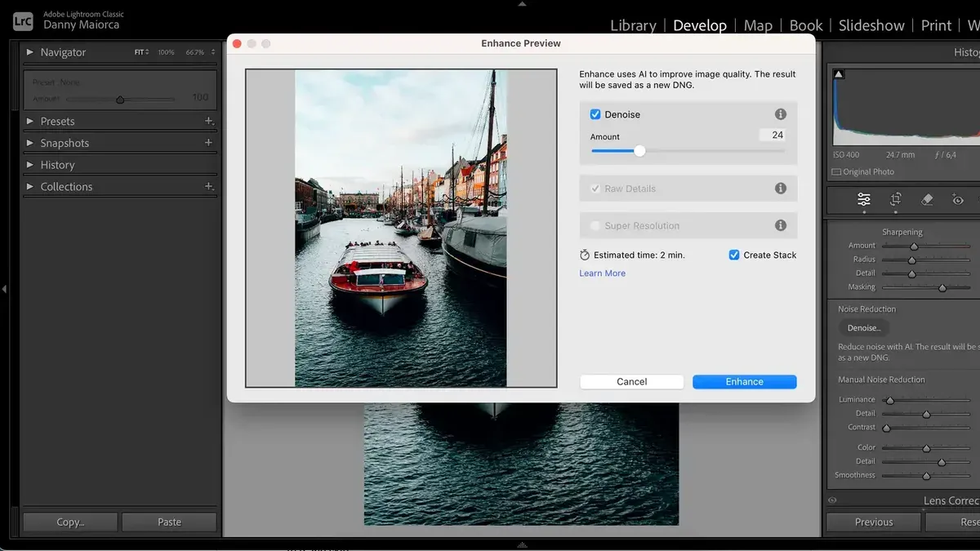
Task: Click the Navigator 100% zoom level
Action: click(166, 52)
